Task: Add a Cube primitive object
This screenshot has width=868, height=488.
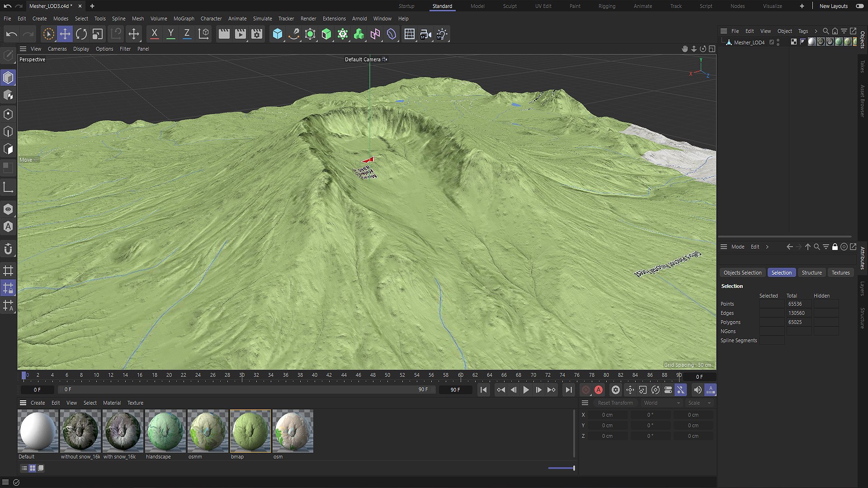Action: click(278, 34)
